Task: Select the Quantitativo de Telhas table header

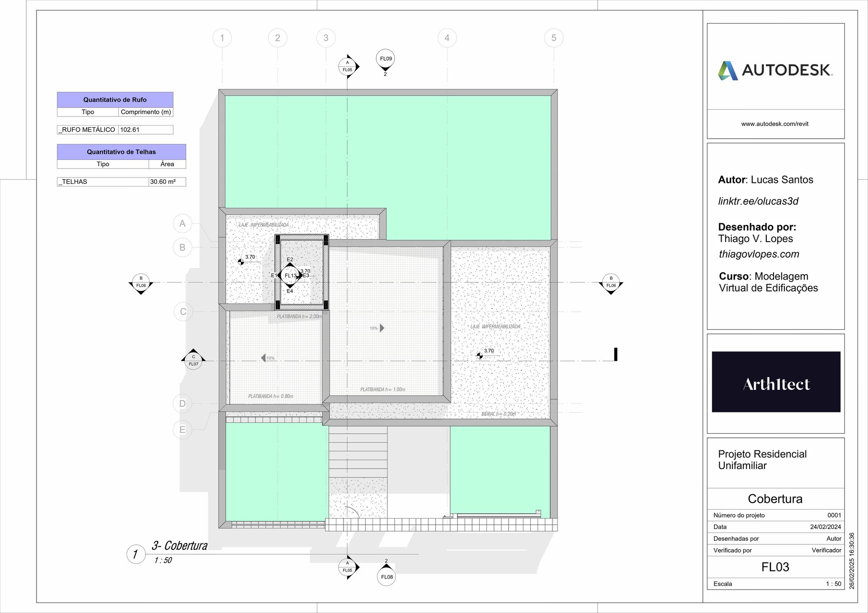Action: [121, 152]
